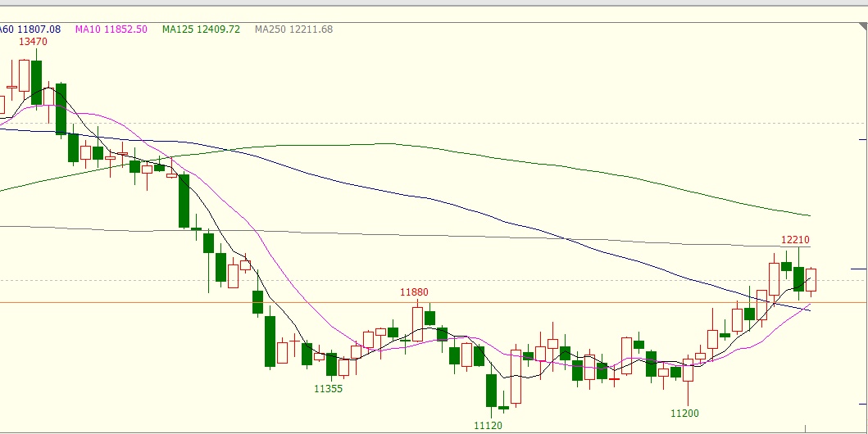The image size is (868, 434).
Task: Click the 13470 high price label
Action: coord(33,42)
